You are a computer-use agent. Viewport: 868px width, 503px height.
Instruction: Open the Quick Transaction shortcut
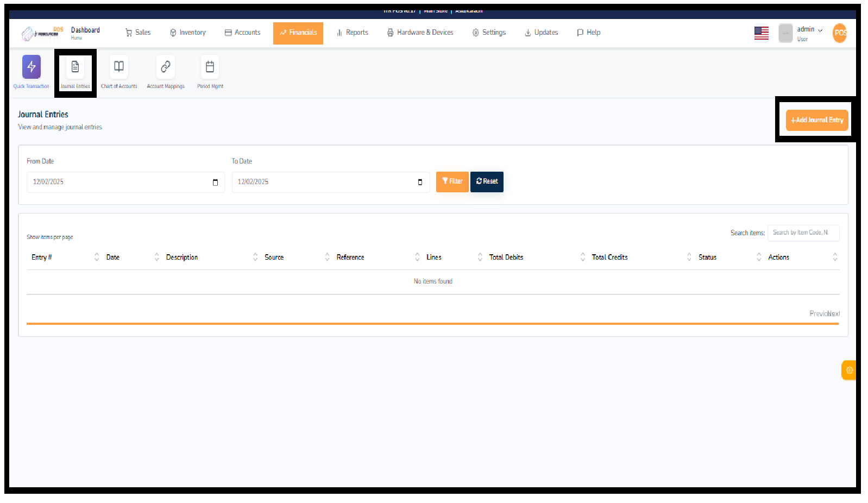32,72
